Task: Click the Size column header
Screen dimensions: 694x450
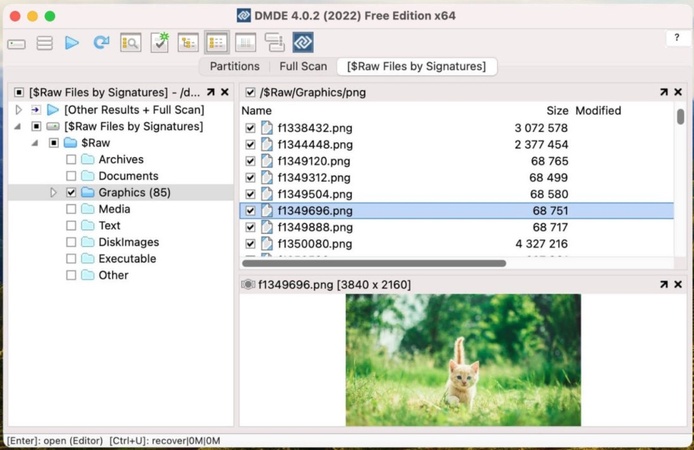Action: 557,111
